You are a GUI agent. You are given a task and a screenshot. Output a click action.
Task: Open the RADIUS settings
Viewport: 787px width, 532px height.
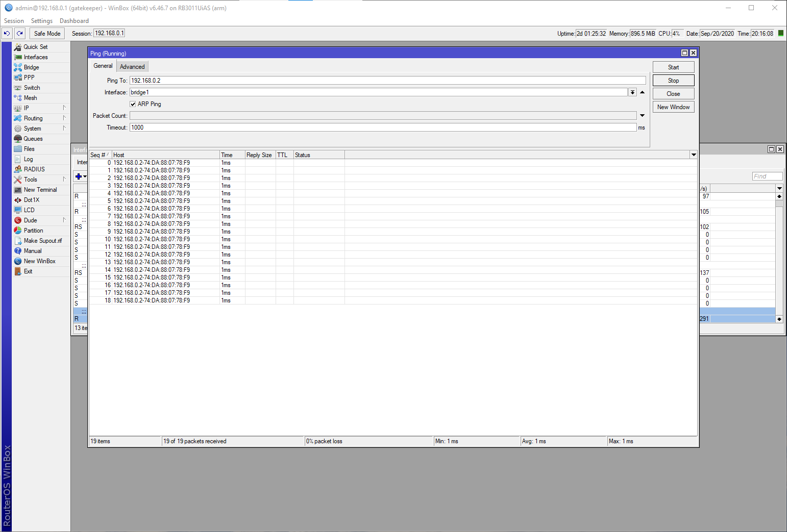tap(35, 169)
